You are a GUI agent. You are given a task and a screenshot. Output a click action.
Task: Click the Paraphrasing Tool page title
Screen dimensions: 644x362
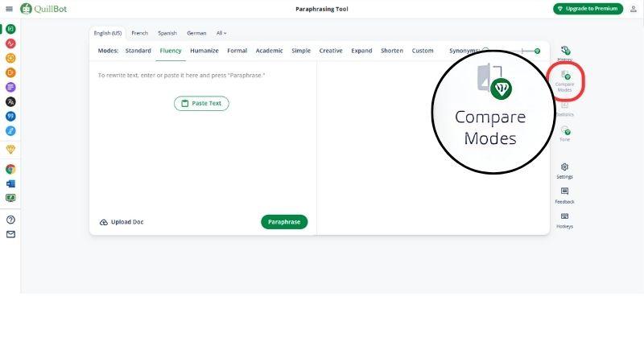click(x=321, y=9)
